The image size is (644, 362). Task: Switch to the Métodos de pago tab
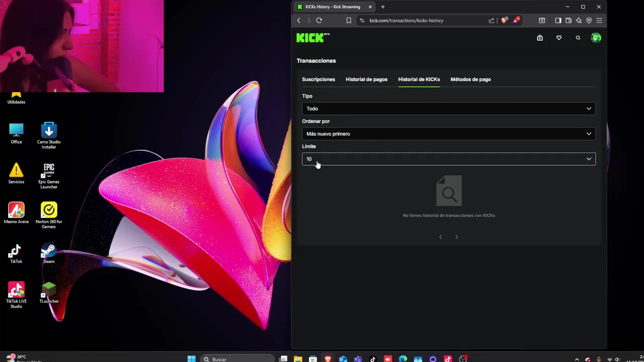click(x=471, y=79)
